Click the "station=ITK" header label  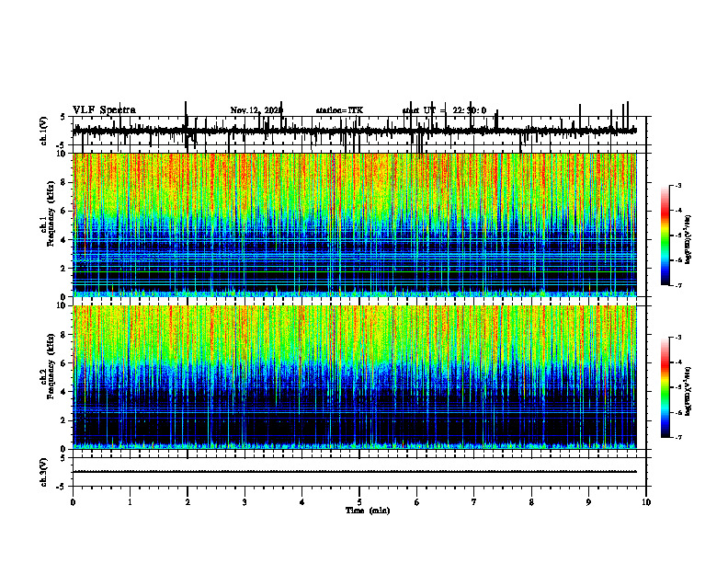[339, 110]
